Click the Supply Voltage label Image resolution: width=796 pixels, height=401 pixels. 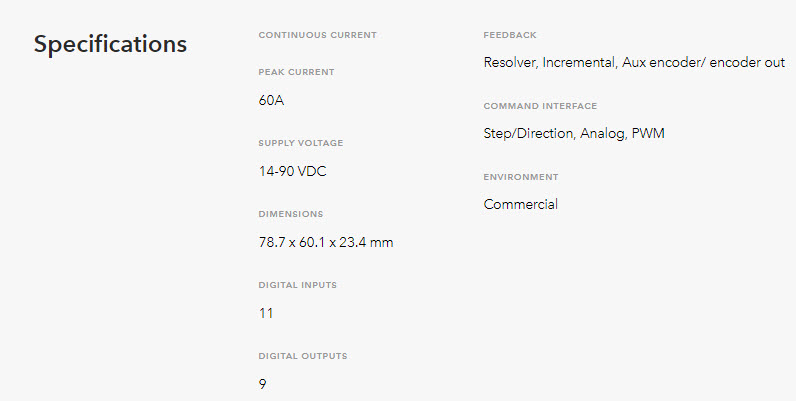pos(301,143)
